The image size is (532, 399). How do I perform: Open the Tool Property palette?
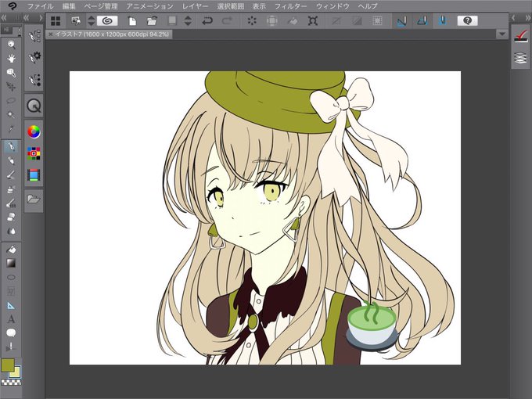pyautogui.click(x=34, y=57)
